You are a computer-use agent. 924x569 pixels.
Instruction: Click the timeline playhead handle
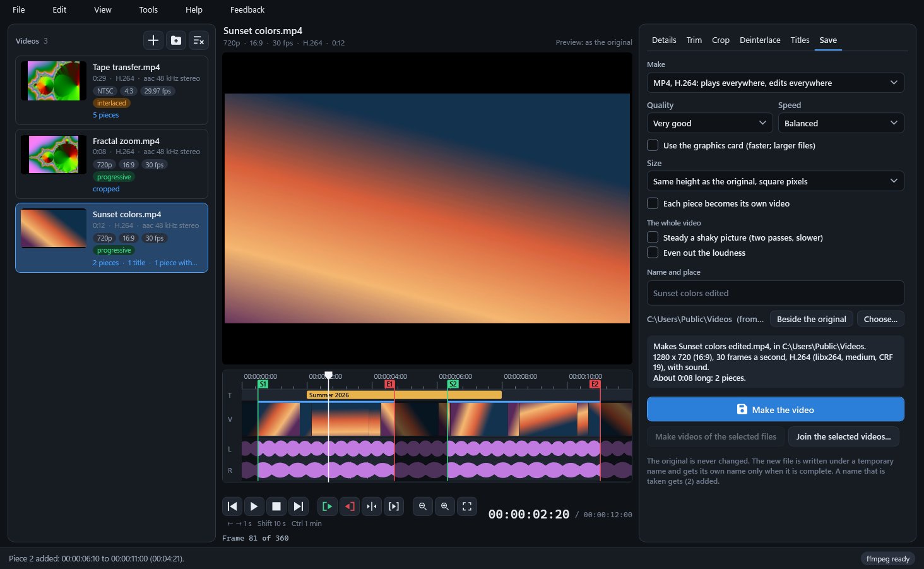pos(328,375)
